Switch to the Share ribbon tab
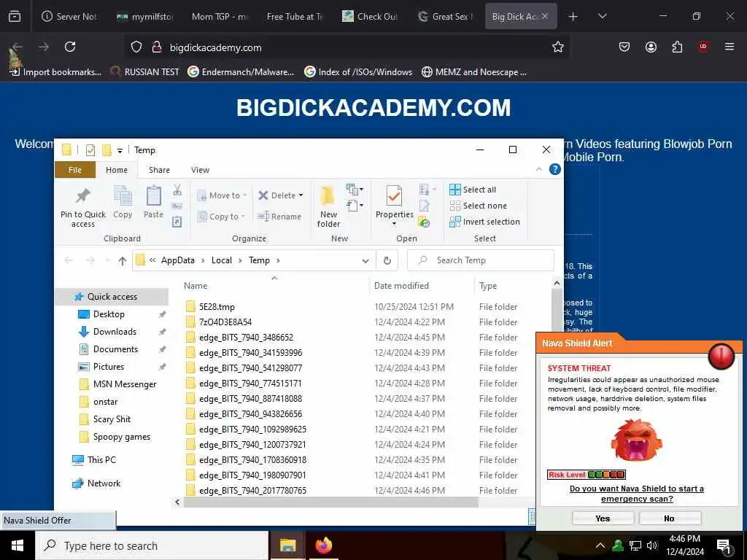The image size is (747, 560). point(159,170)
